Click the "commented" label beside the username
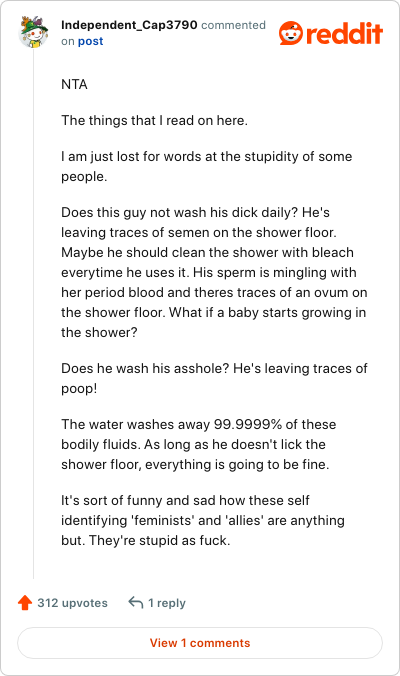Screen dimensions: 400x676 click(x=233, y=25)
